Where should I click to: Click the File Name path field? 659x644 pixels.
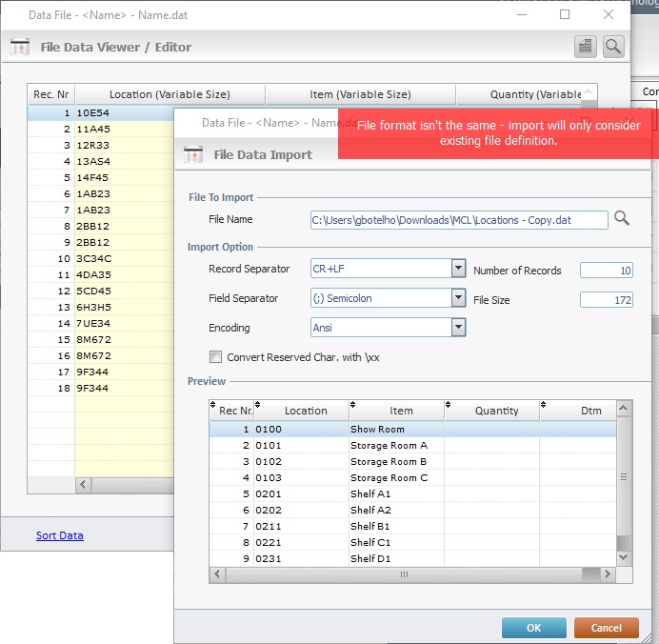[x=458, y=220]
